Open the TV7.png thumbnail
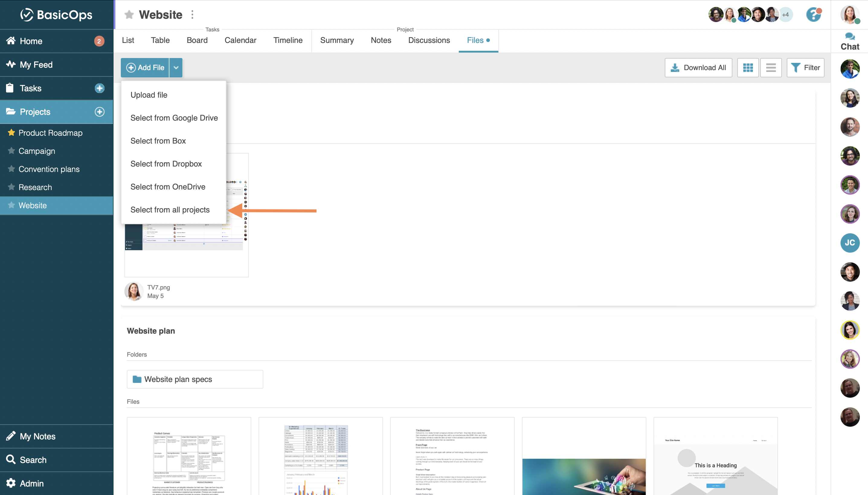The height and width of the screenshot is (495, 868). tap(187, 215)
